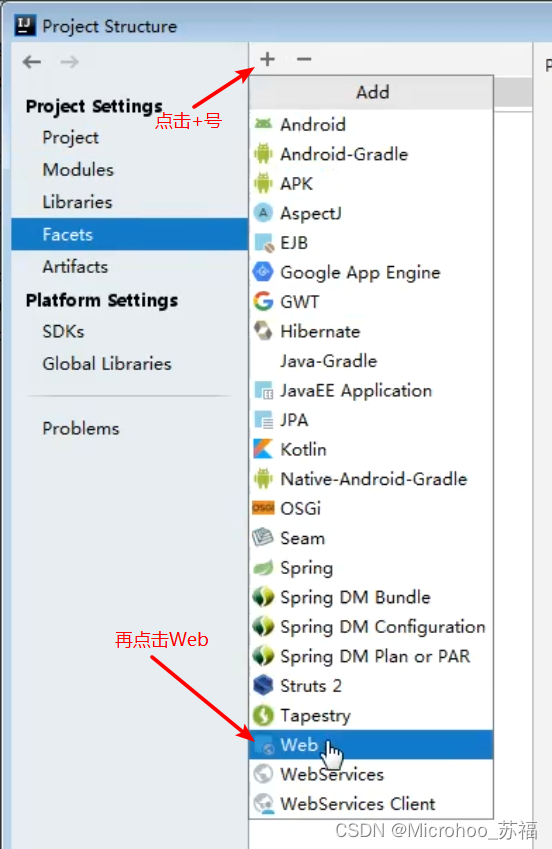552x849 pixels.
Task: Select Hibernate facet entry
Action: [371, 331]
